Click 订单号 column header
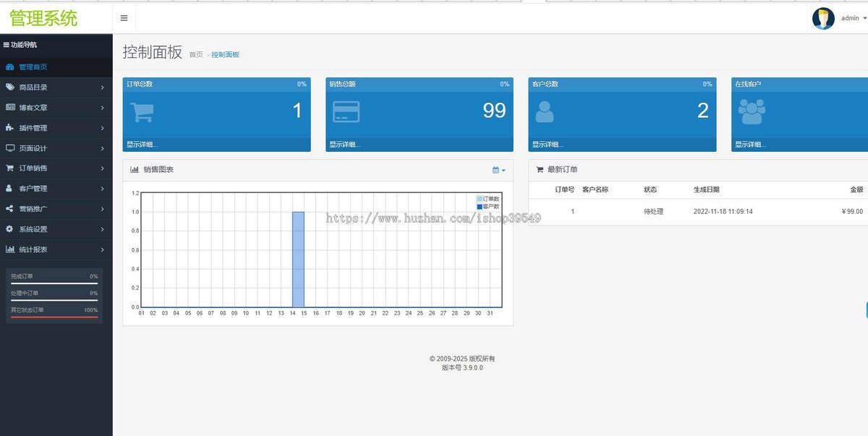Image resolution: width=868 pixels, height=436 pixels. (565, 189)
